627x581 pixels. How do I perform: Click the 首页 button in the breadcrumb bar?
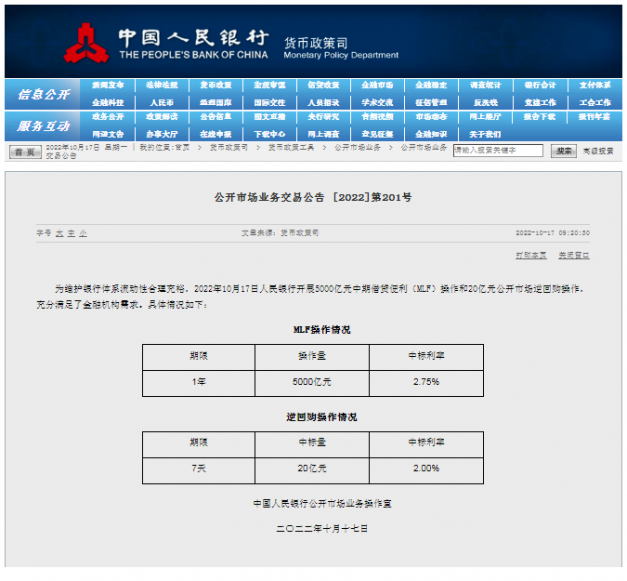click(x=25, y=152)
